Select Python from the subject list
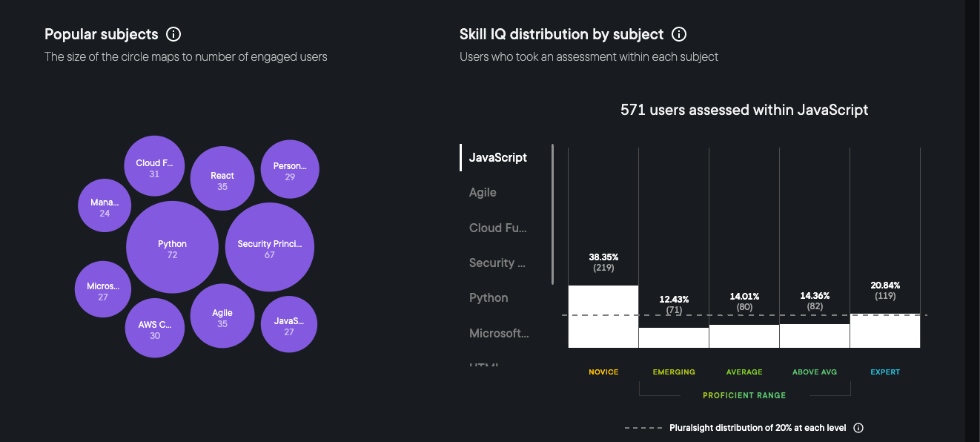 [489, 297]
